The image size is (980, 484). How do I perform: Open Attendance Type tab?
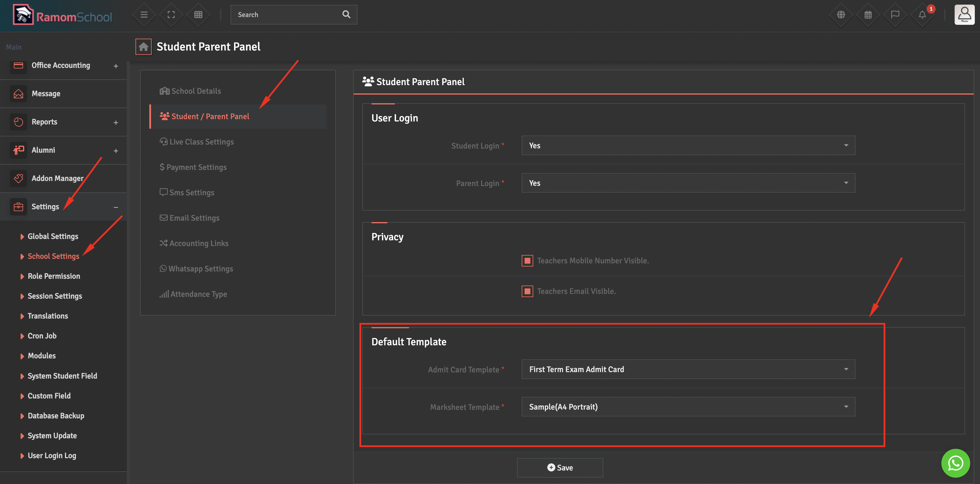pyautogui.click(x=238, y=294)
